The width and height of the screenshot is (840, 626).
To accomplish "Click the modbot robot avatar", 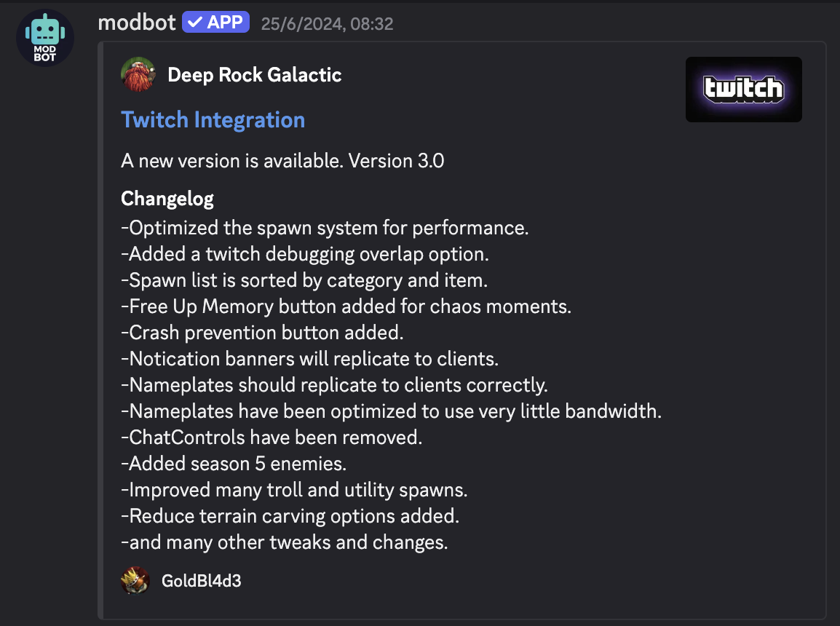I will tap(44, 38).
